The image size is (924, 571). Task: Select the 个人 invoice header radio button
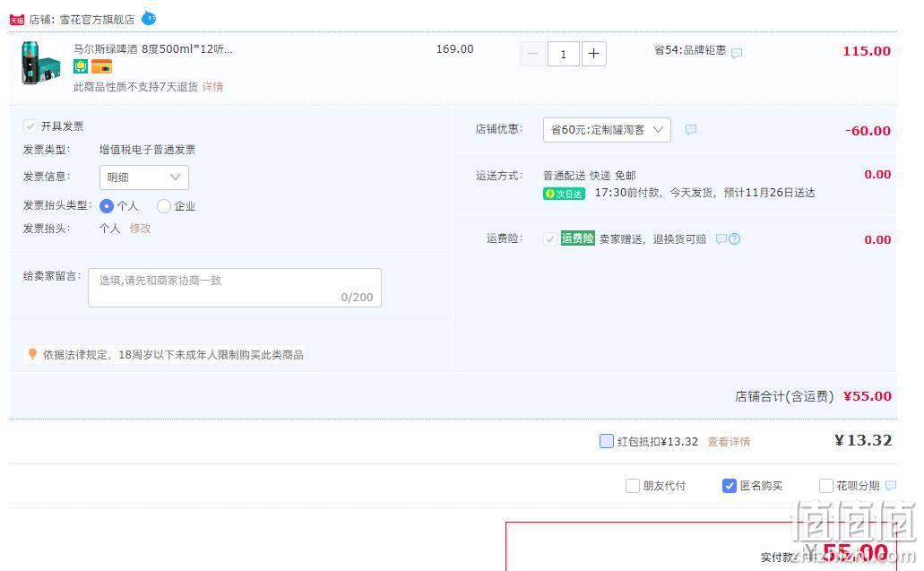click(x=106, y=205)
